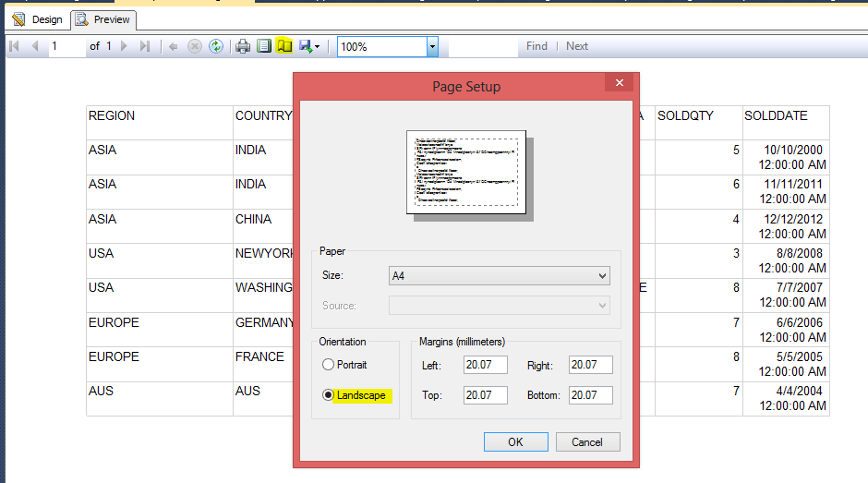Click the 11/11/2011 sold date cell

click(786, 192)
